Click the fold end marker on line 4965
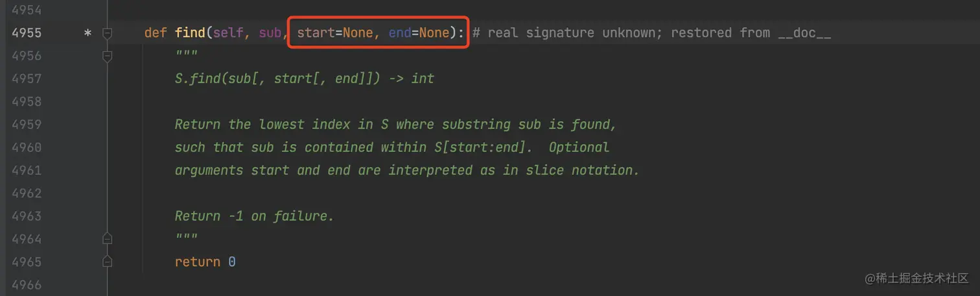The width and height of the screenshot is (980, 296). [108, 262]
